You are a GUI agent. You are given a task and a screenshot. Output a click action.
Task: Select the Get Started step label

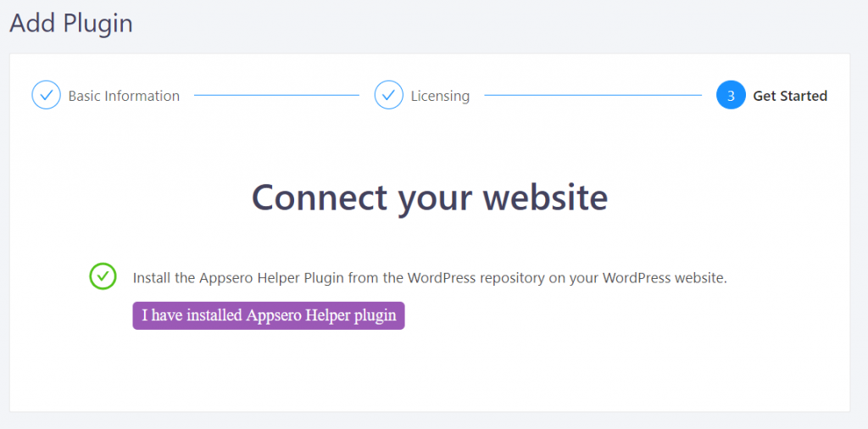pos(790,96)
